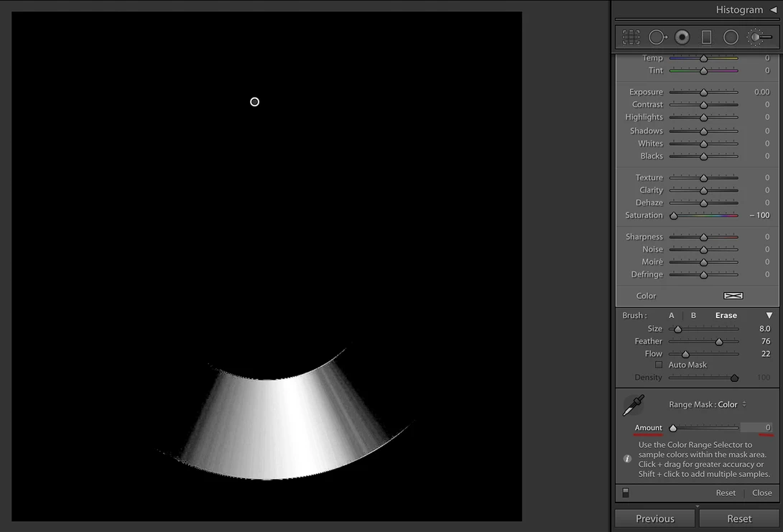Click the adjustment brush pin on image
The height and width of the screenshot is (532, 783).
click(x=255, y=102)
